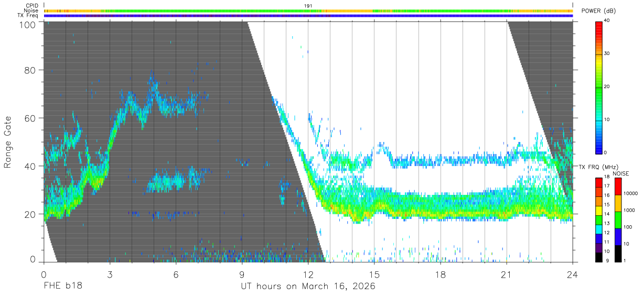Screen dimensions: 644x297
Task: Click the 9 tick on UT hours axis
Action: [242, 274]
